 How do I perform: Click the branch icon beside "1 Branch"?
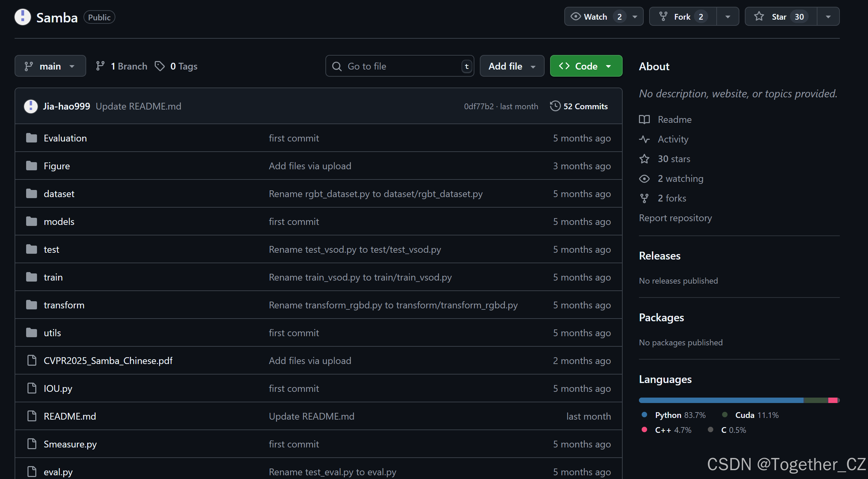100,66
